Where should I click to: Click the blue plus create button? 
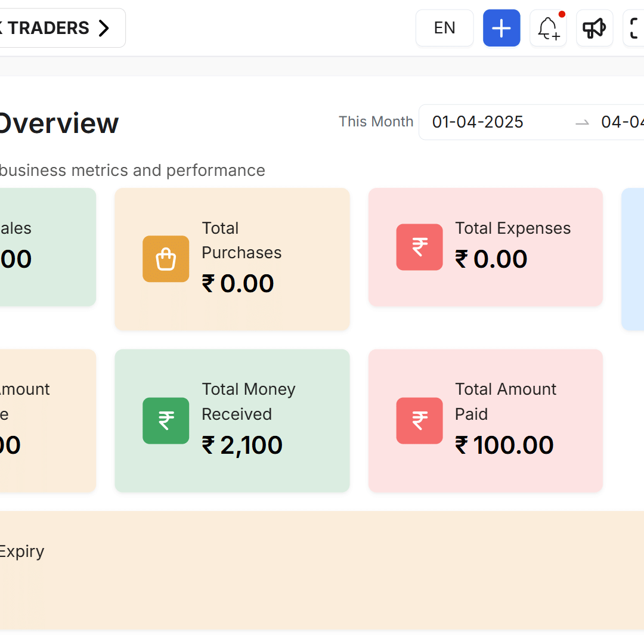click(x=501, y=28)
